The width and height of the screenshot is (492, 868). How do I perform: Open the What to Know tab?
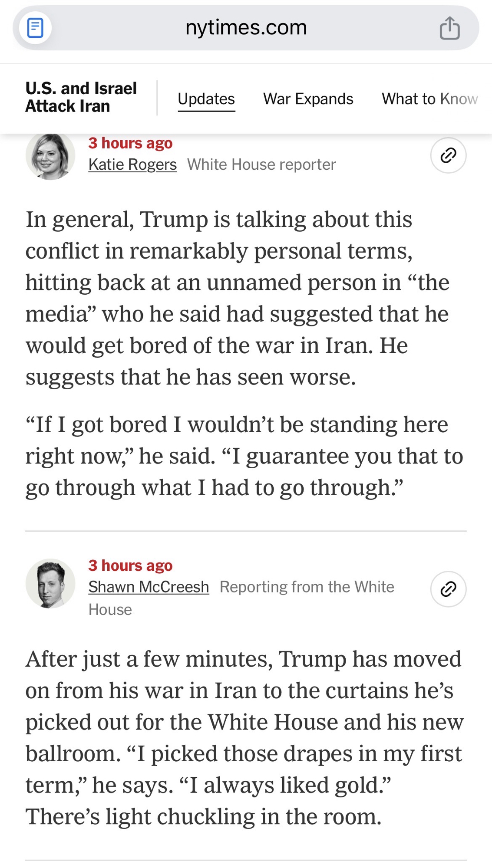tap(429, 99)
